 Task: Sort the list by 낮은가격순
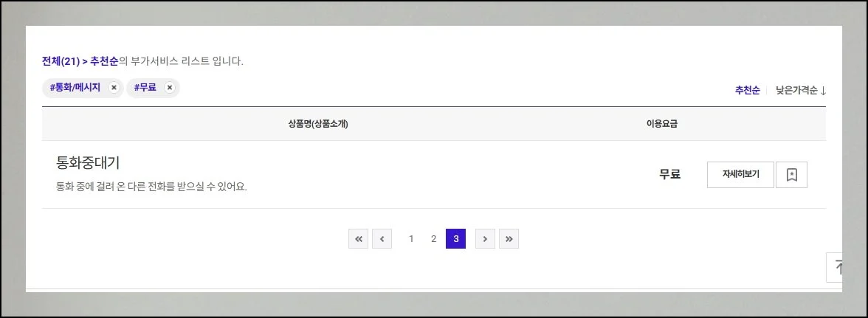tap(800, 91)
